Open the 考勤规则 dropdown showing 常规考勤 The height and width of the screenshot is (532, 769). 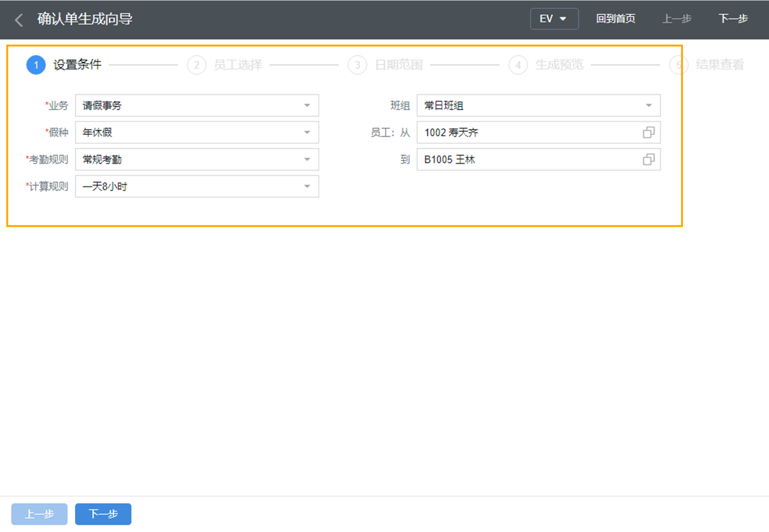[197, 159]
